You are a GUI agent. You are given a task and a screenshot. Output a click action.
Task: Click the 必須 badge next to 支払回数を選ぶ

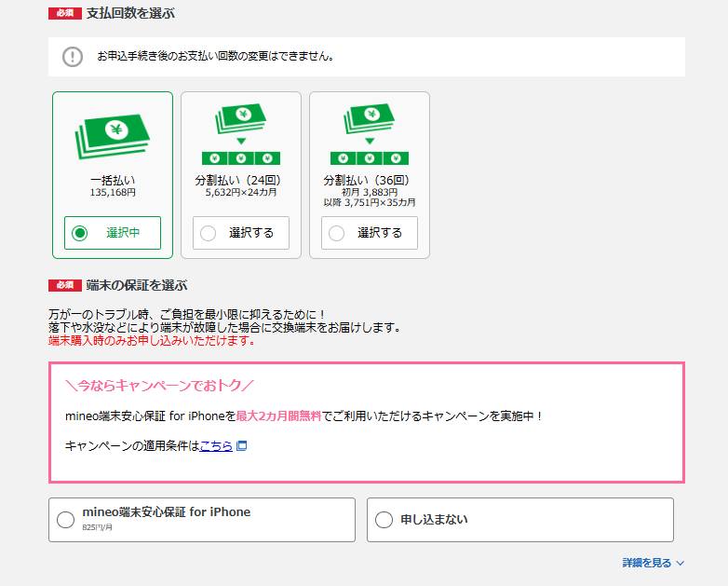64,14
